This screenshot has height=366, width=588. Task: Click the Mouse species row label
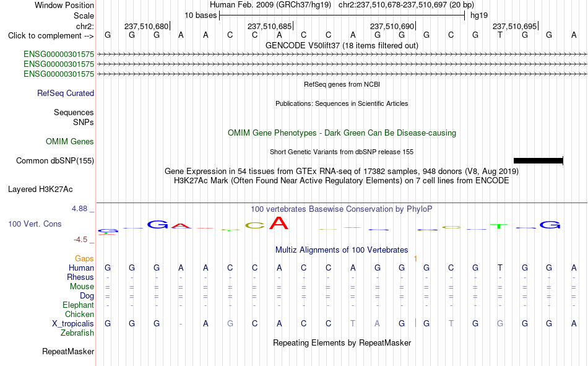tap(82, 286)
